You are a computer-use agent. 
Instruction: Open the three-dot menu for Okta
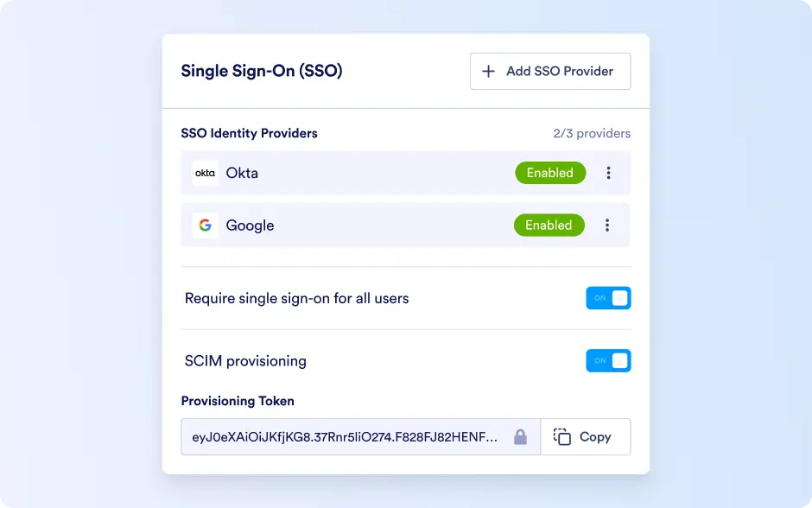(x=608, y=173)
